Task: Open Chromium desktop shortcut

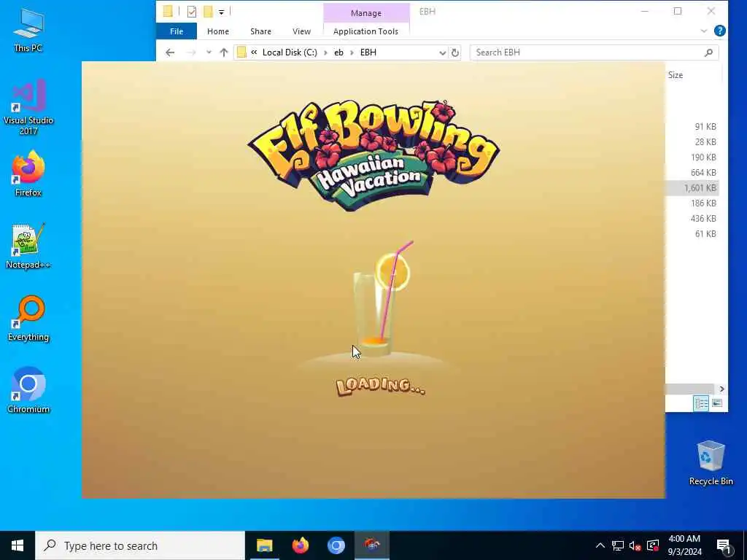Action: coord(28,390)
